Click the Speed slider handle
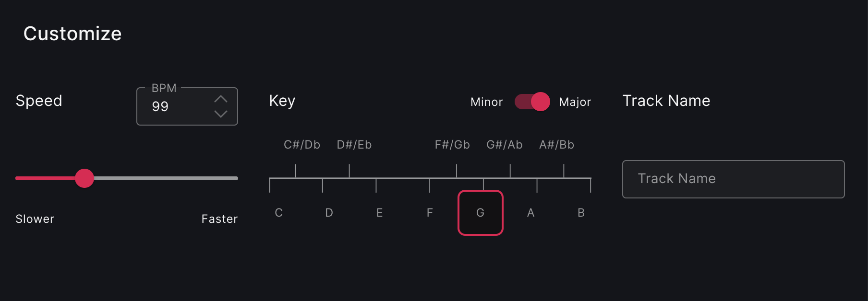 (x=84, y=178)
